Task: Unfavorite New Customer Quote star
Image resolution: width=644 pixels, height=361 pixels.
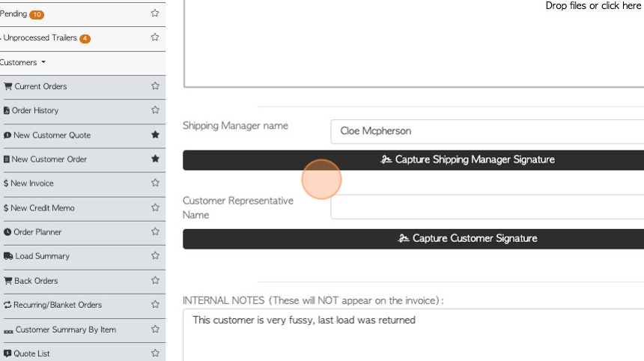Action: 155,134
